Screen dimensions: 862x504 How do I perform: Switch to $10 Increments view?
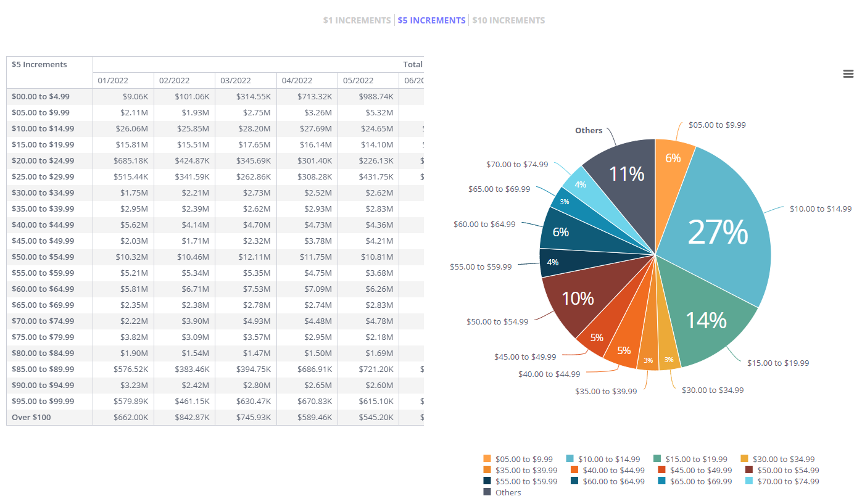[x=508, y=20]
